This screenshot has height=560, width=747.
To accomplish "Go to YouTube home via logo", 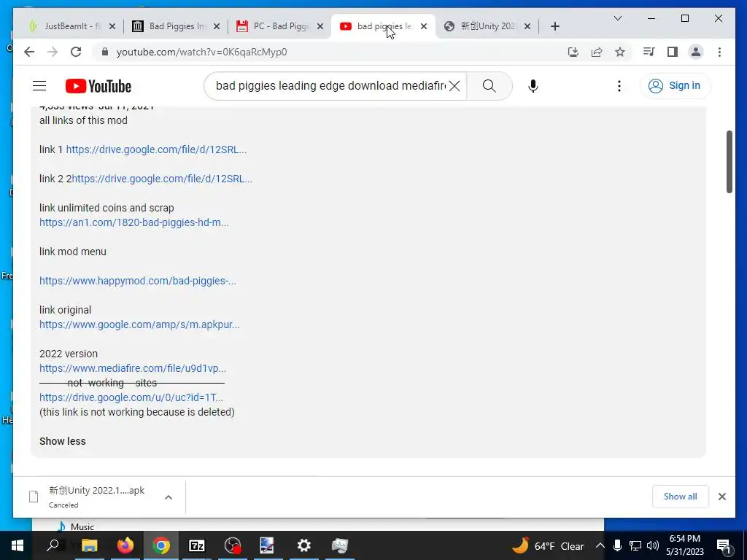I will click(98, 86).
